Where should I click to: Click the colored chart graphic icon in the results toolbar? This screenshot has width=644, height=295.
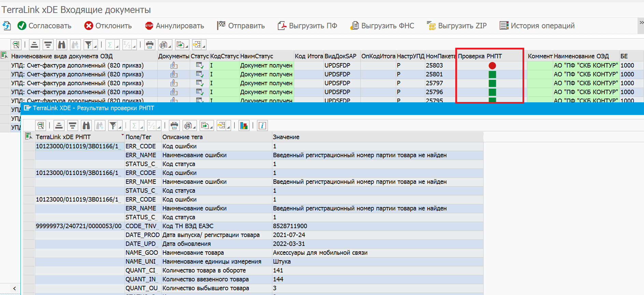coord(244,126)
